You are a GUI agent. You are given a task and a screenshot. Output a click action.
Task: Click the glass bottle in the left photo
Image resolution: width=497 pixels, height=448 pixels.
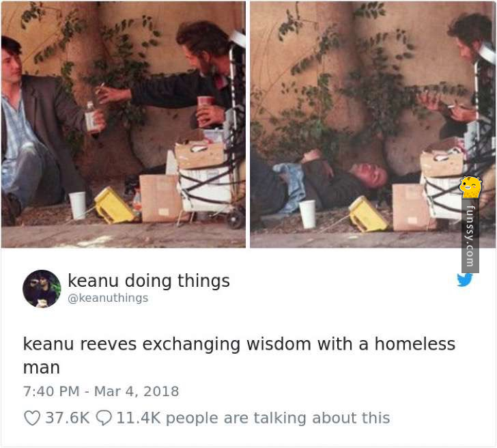pyautogui.click(x=91, y=117)
